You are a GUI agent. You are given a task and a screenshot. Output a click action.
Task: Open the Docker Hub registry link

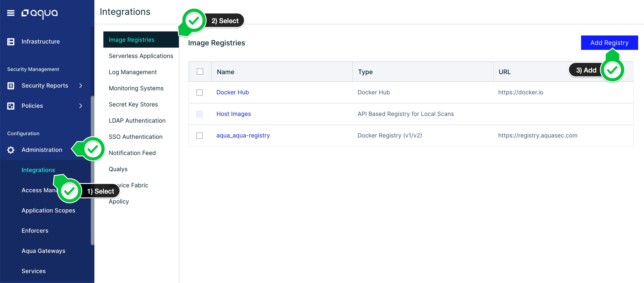233,92
